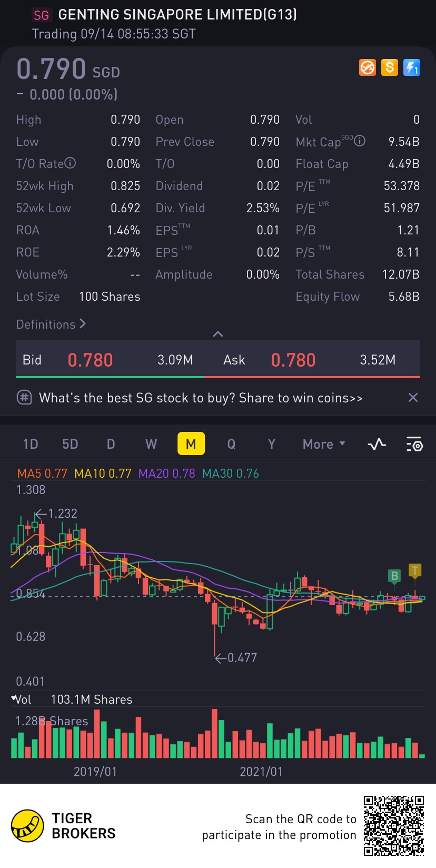Tap the promotion QR code
This screenshot has width=436, height=868.
click(x=394, y=825)
